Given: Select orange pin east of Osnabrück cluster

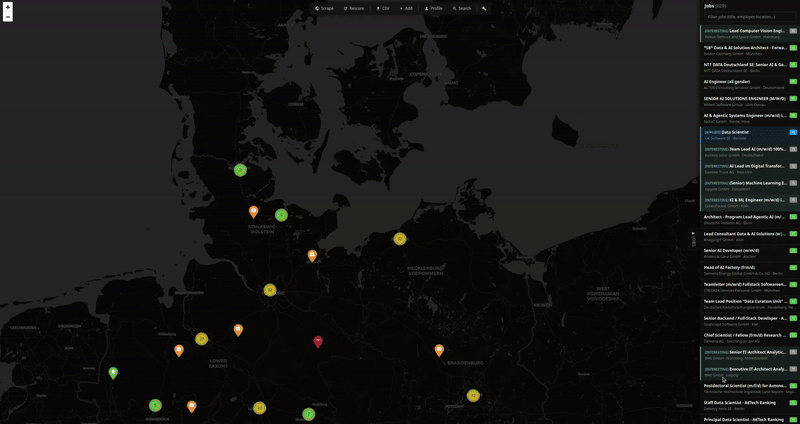Looking at the screenshot, I should click(192, 407).
